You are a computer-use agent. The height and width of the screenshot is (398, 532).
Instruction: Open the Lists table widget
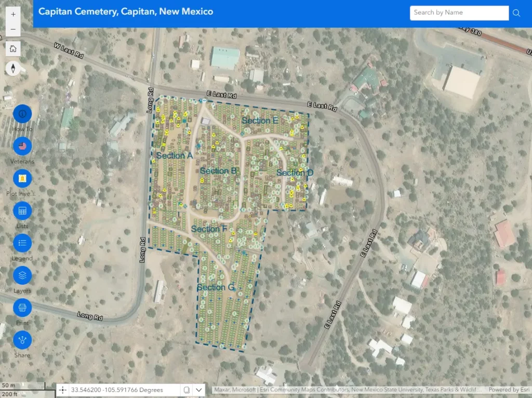point(22,211)
